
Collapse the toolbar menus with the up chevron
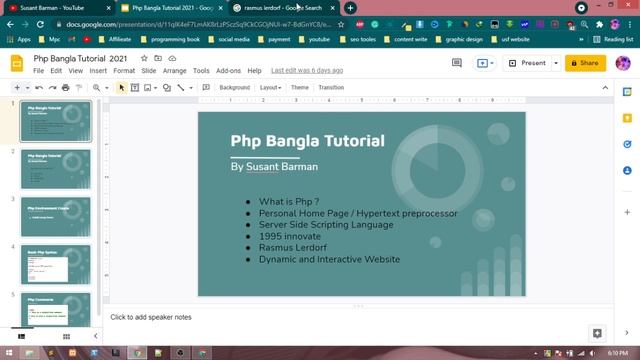click(x=605, y=88)
